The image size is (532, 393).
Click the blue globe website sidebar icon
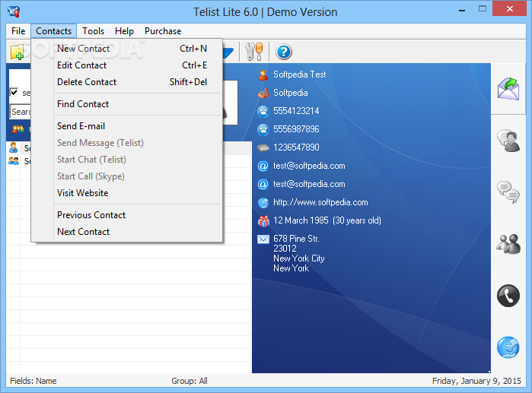pyautogui.click(x=508, y=347)
